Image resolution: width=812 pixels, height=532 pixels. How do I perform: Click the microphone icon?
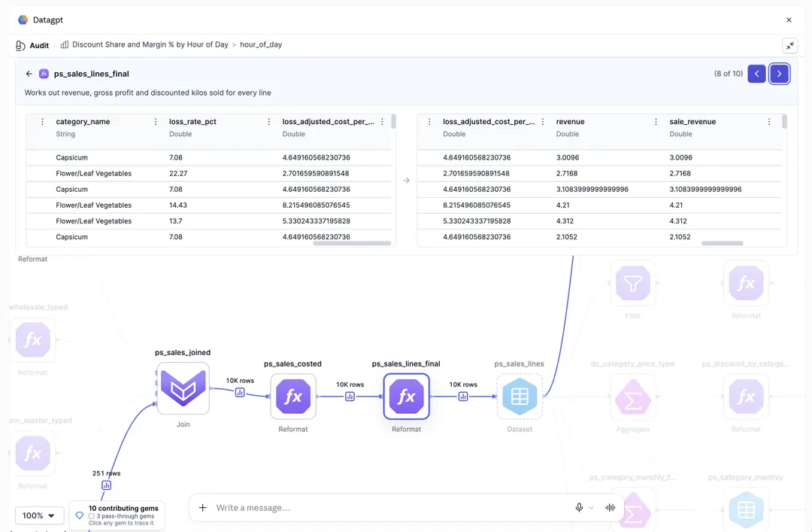coord(579,508)
